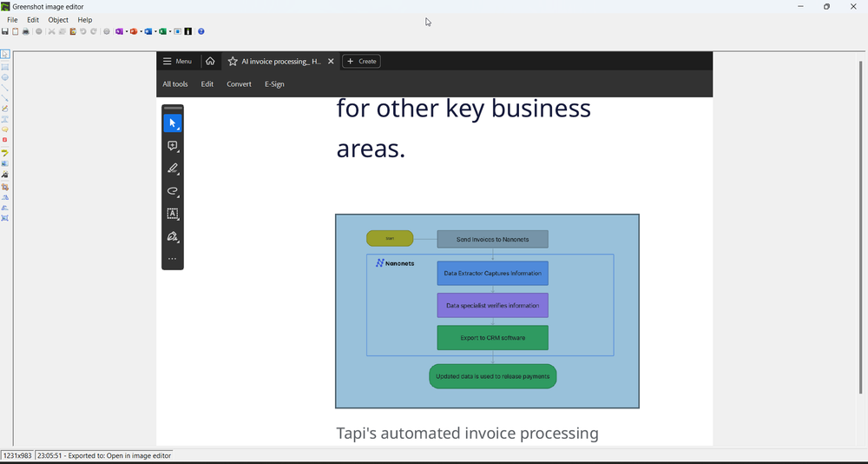This screenshot has height=464, width=868.
Task: Pick the speech bubble tool
Action: click(5, 129)
